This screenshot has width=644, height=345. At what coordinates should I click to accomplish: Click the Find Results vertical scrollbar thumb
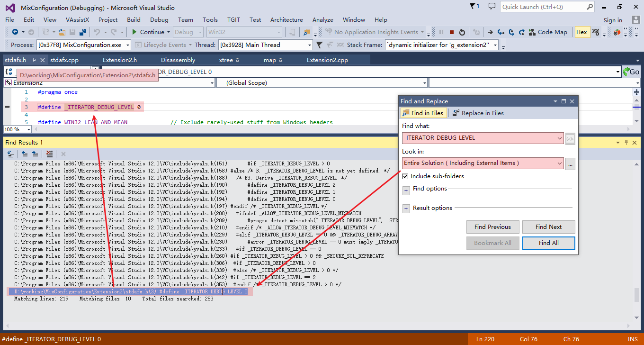(637, 295)
